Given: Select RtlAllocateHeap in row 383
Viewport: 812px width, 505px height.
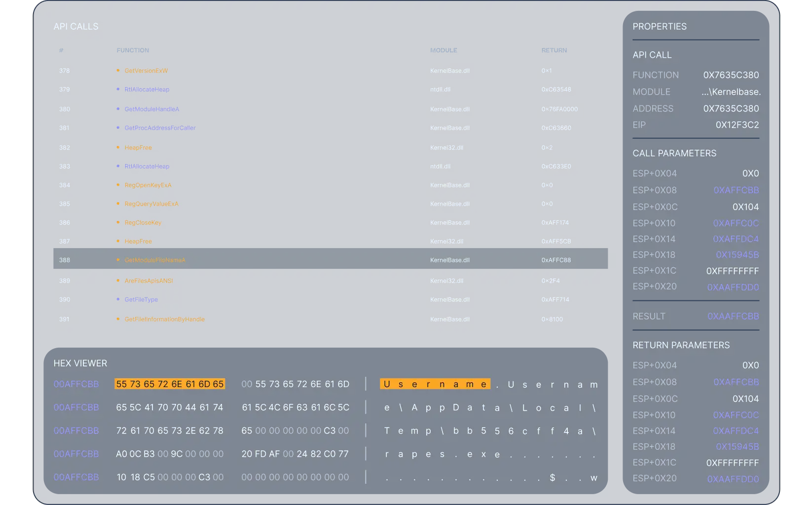Looking at the screenshot, I should [147, 166].
